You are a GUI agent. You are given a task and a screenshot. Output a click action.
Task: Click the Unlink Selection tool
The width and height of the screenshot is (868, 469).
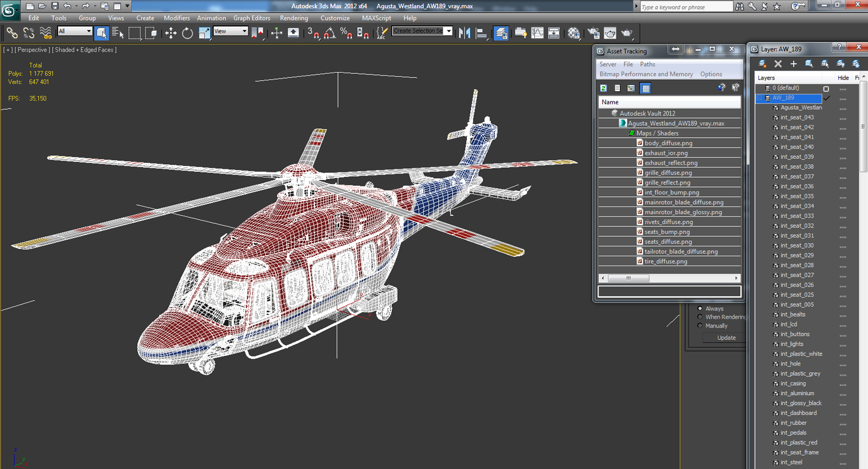[x=28, y=33]
